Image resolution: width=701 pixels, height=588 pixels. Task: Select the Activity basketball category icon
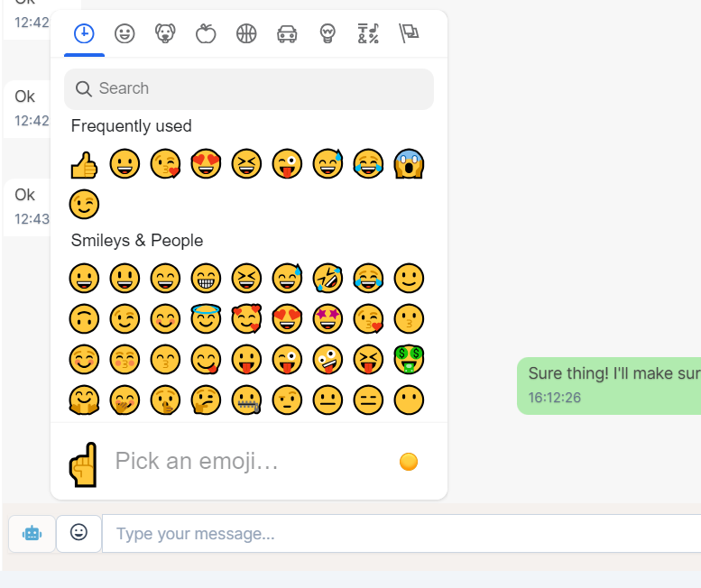tap(246, 34)
